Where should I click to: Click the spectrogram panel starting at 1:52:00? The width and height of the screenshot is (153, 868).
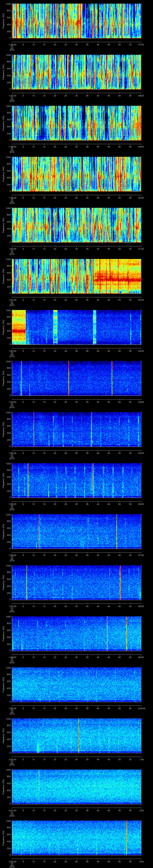(x=77, y=327)
